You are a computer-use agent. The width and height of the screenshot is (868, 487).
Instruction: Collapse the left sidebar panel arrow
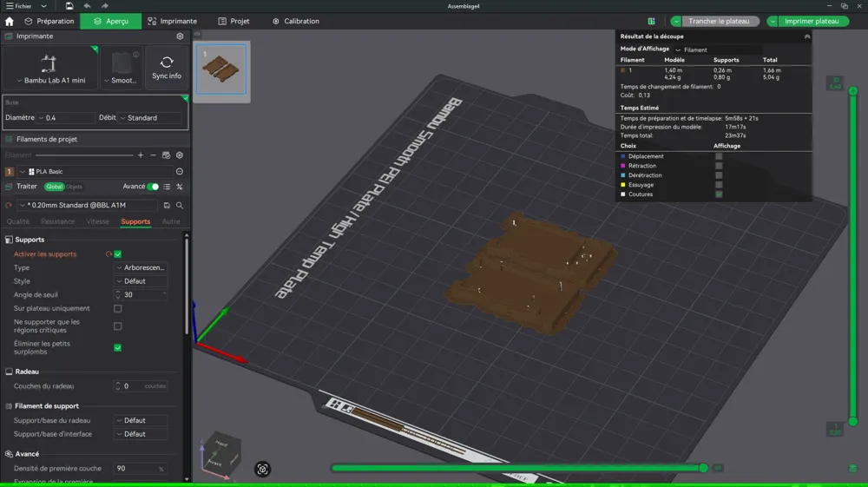(197, 35)
